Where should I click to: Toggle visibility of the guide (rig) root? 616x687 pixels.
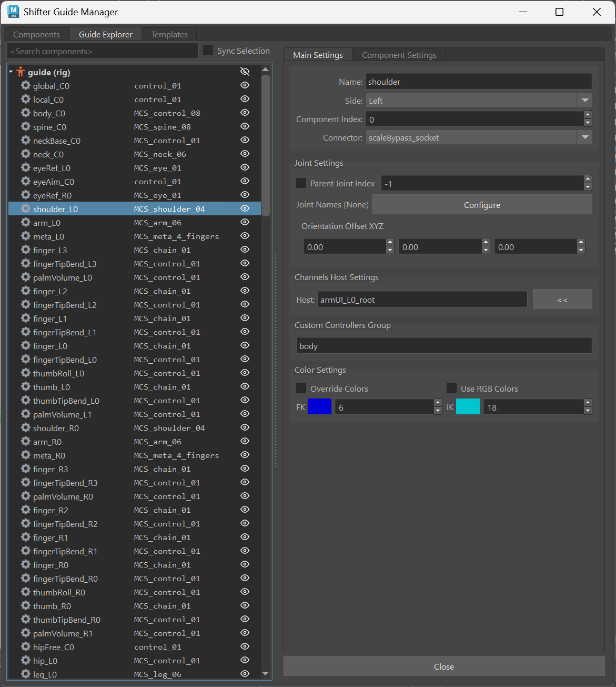pyautogui.click(x=245, y=71)
